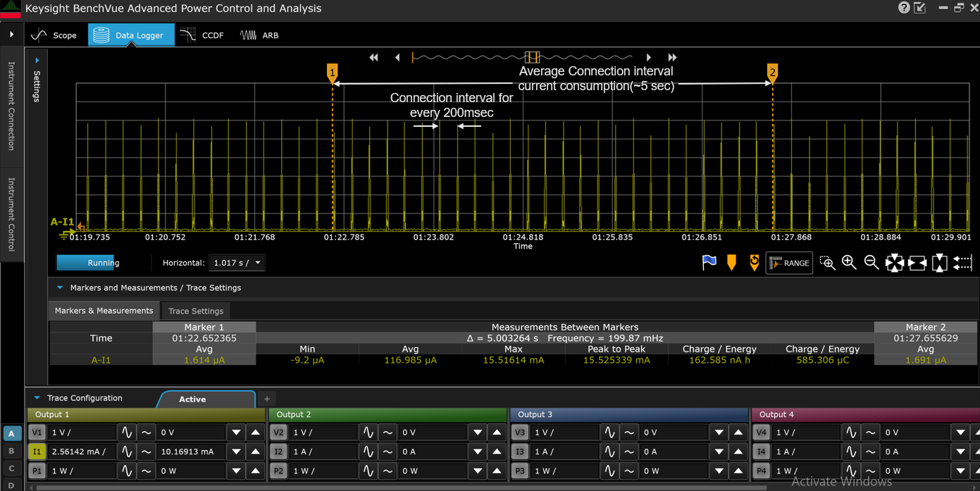Viewport: 980px width, 491px height.
Task: Click the zoom-in magnifier icon
Action: [x=849, y=263]
